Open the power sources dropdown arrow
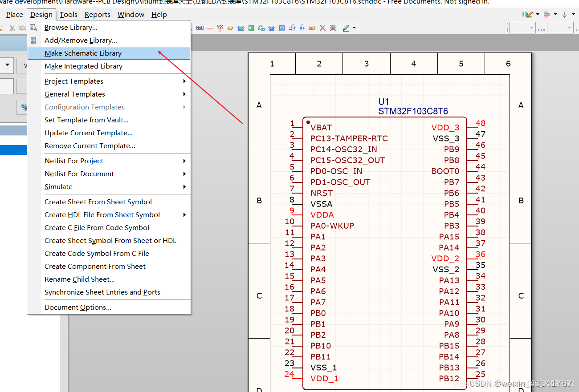 click(x=573, y=14)
